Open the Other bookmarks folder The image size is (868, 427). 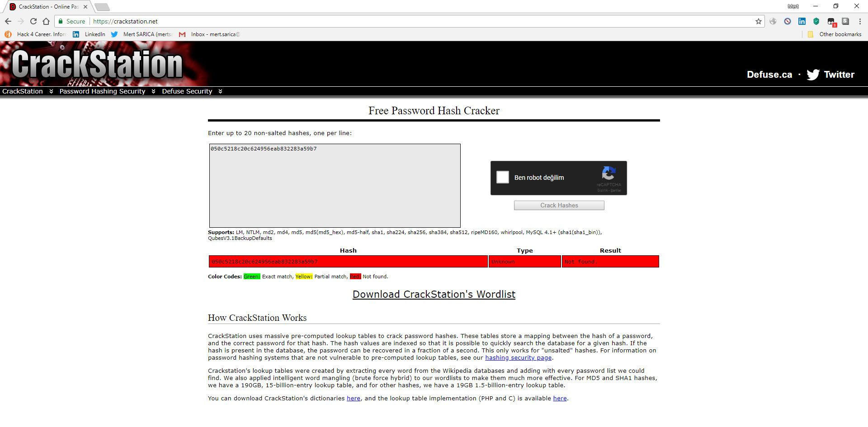[835, 34]
